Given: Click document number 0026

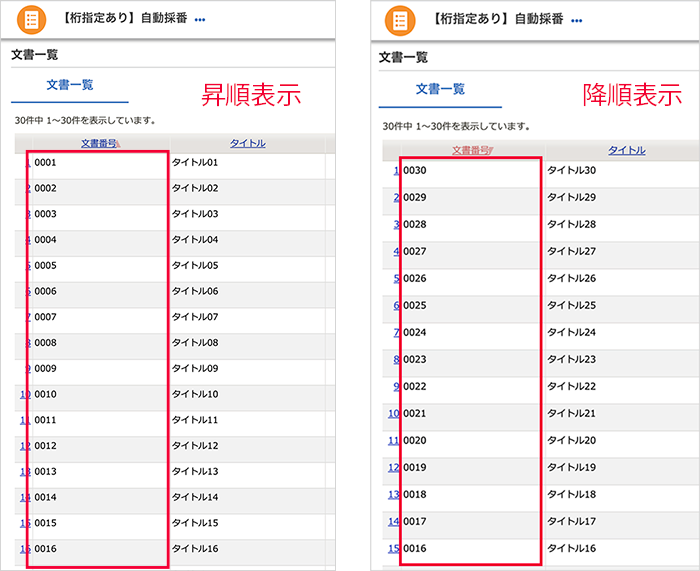Looking at the screenshot, I should 415,278.
